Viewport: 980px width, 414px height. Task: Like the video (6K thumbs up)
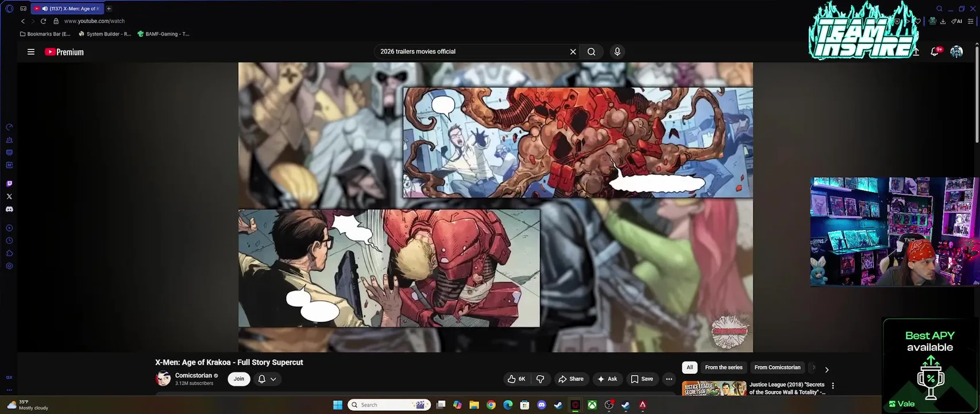[516, 379]
